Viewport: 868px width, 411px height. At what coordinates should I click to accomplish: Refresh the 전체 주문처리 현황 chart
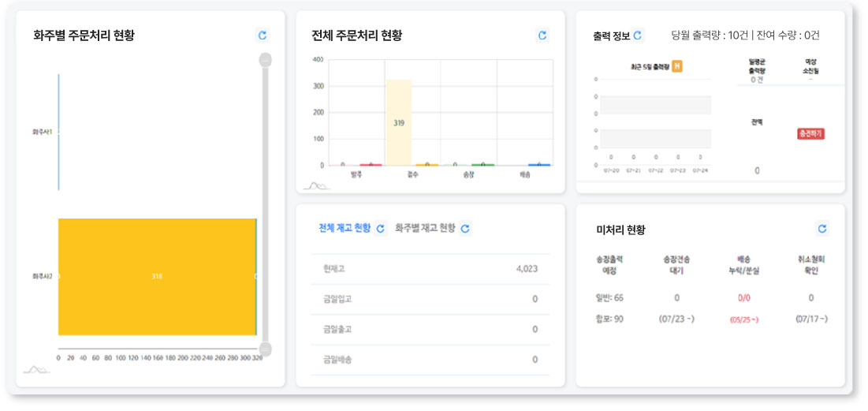coord(542,35)
